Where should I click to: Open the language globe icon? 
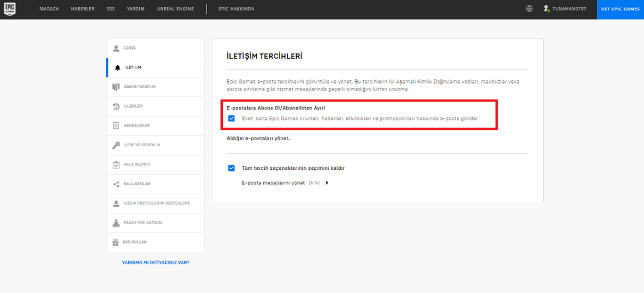tap(529, 9)
